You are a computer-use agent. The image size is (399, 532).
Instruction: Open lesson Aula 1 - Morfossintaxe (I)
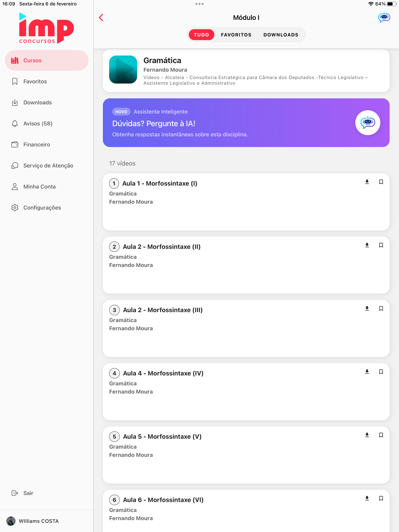click(246, 202)
